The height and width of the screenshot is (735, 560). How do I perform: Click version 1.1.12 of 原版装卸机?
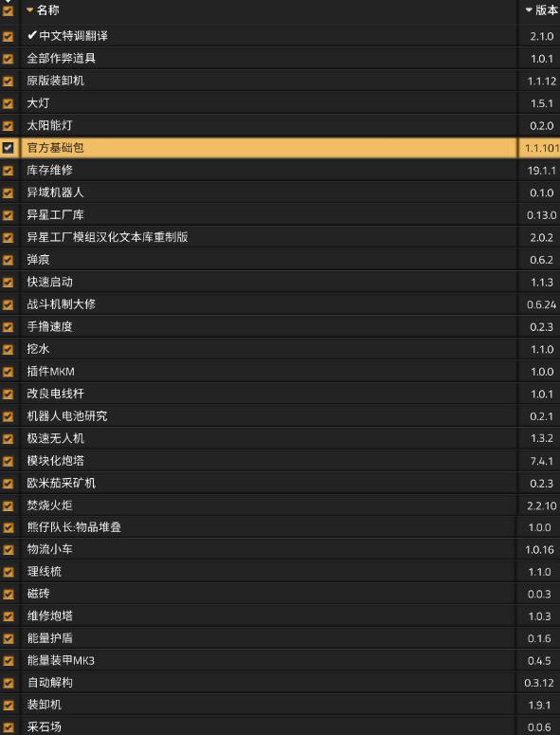[x=542, y=82]
